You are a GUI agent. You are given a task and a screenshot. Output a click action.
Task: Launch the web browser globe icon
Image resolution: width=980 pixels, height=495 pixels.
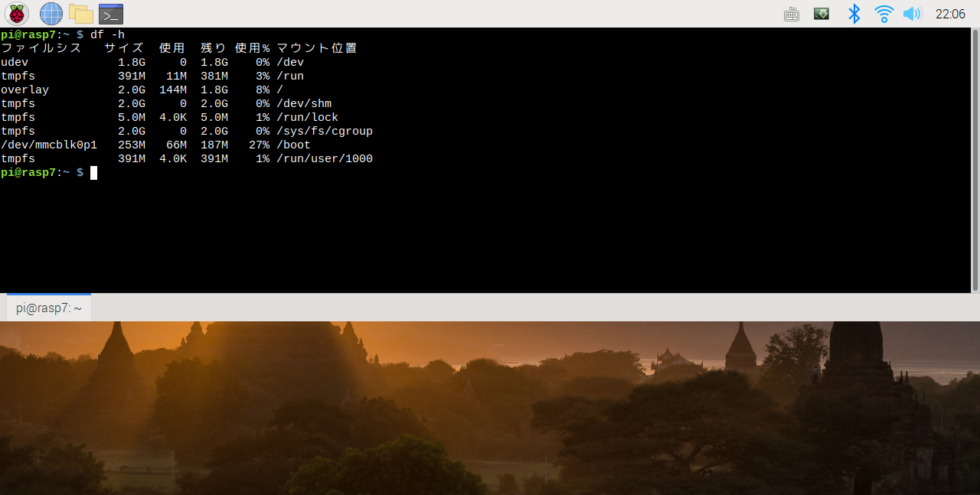click(x=51, y=13)
